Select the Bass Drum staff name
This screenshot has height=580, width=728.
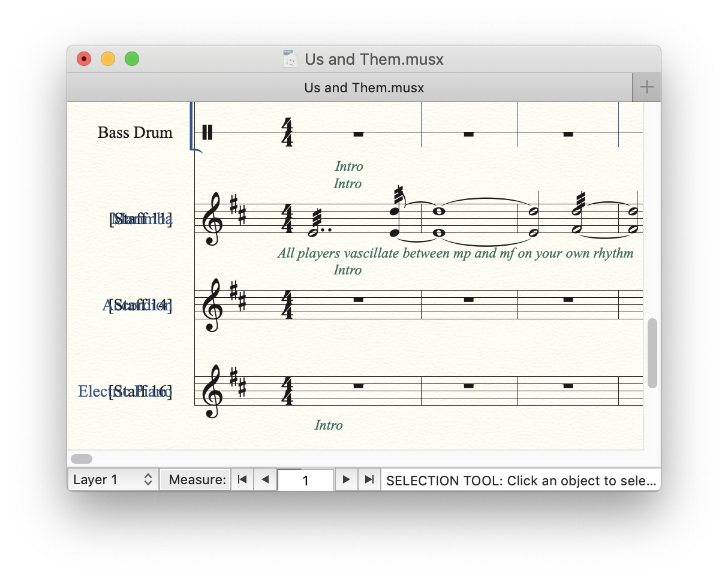[x=135, y=132]
